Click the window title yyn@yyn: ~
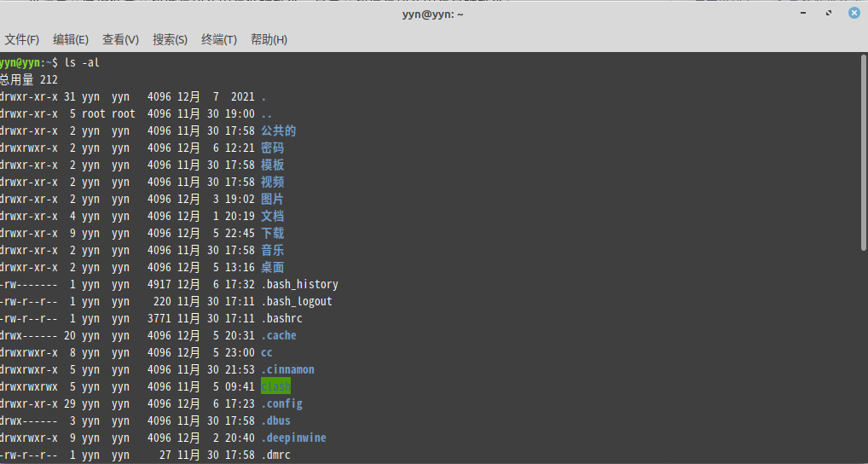Image resolution: width=868 pixels, height=464 pixels. [x=433, y=14]
